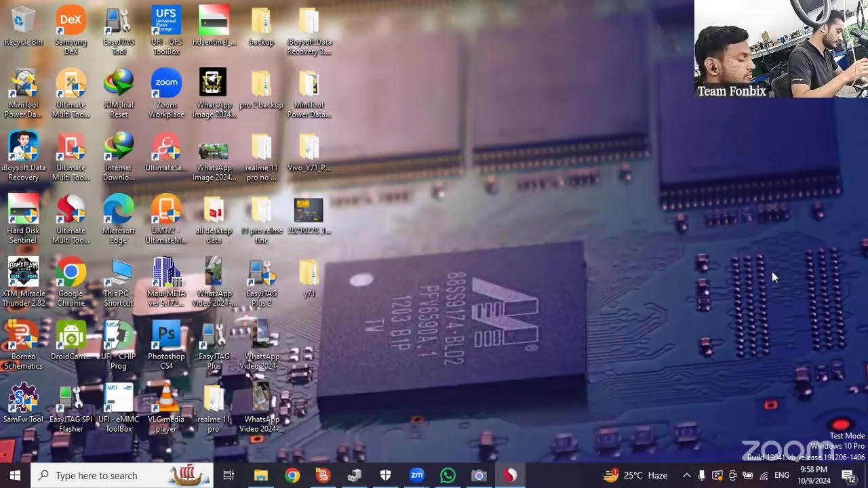Screen dimensions: 868x488
Task: Open the notification center with 12 alerts
Action: [848, 475]
